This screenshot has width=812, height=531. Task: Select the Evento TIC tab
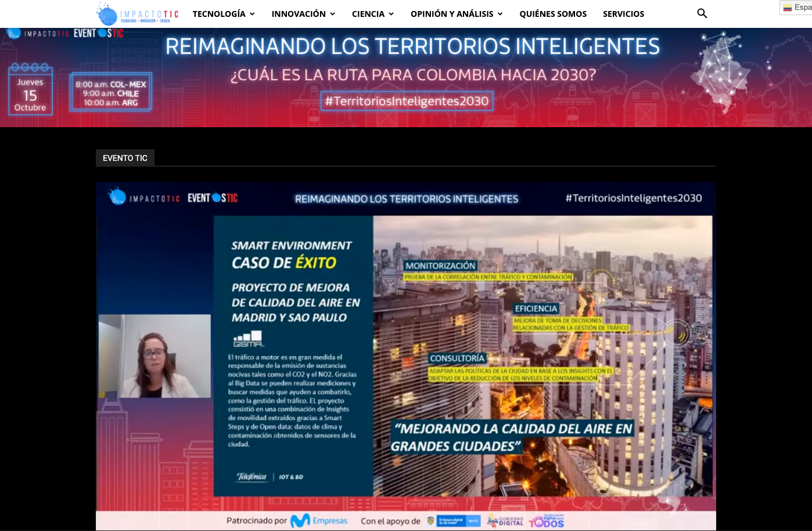[125, 158]
